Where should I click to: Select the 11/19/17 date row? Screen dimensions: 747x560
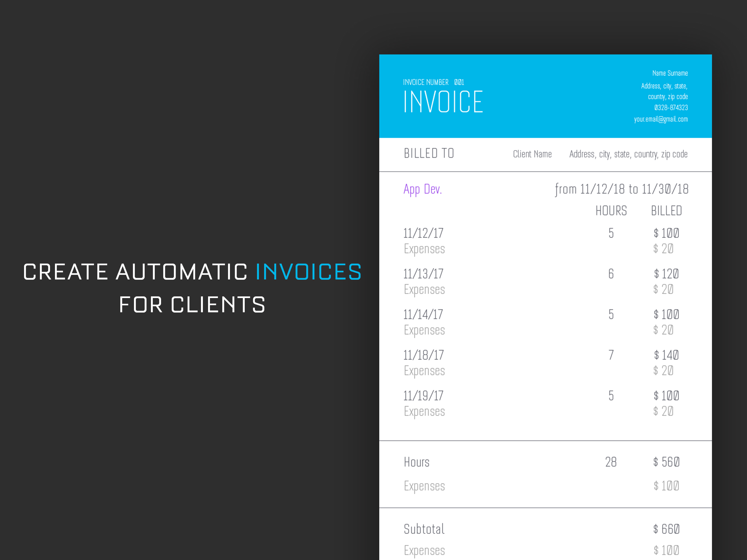coord(423,395)
